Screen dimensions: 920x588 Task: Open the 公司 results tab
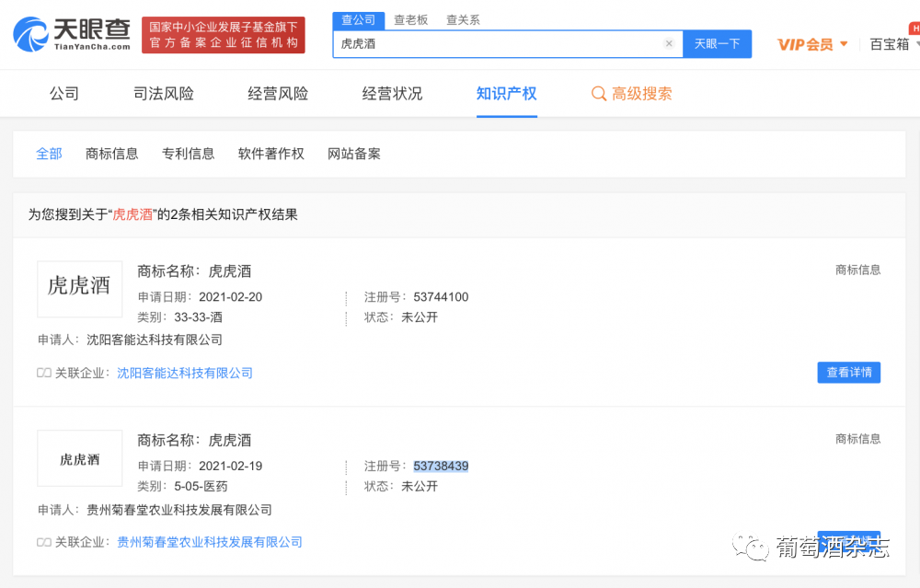(64, 94)
